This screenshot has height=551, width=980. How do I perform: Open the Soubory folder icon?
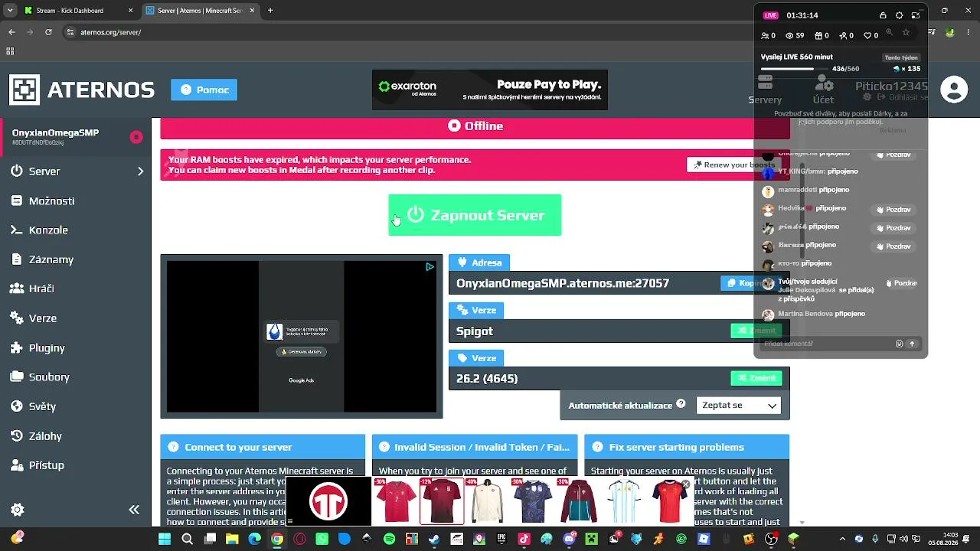(x=15, y=377)
